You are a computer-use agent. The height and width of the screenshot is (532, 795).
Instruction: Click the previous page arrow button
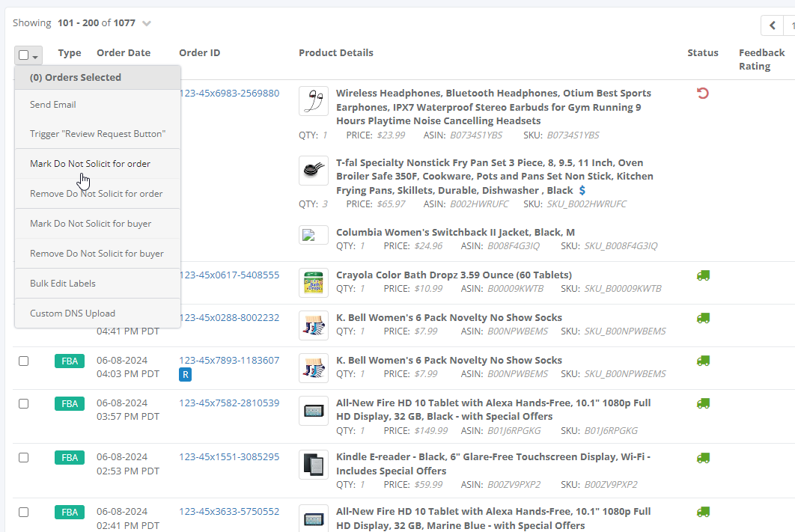[x=772, y=25]
